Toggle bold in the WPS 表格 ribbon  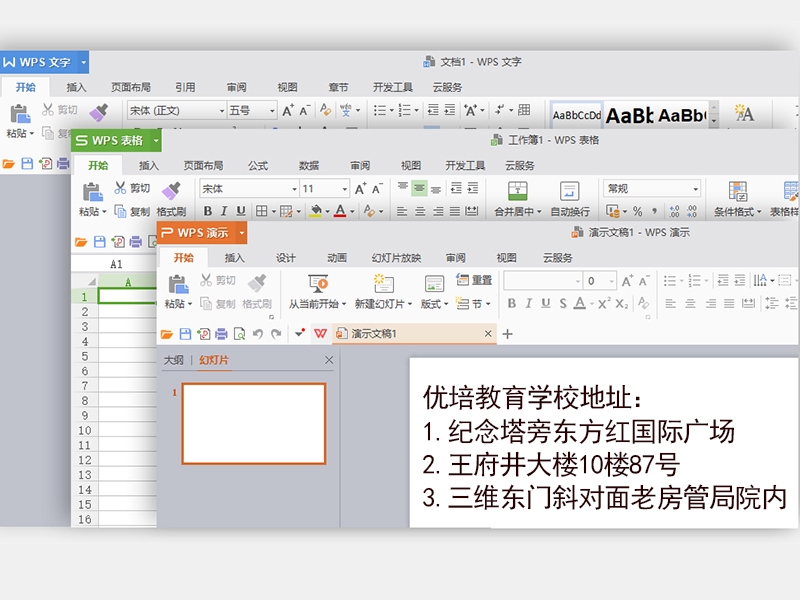tap(208, 211)
